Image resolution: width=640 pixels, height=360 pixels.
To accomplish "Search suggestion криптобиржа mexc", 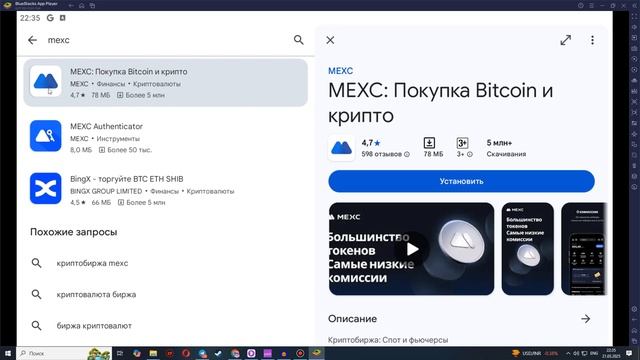I will pos(92,263).
